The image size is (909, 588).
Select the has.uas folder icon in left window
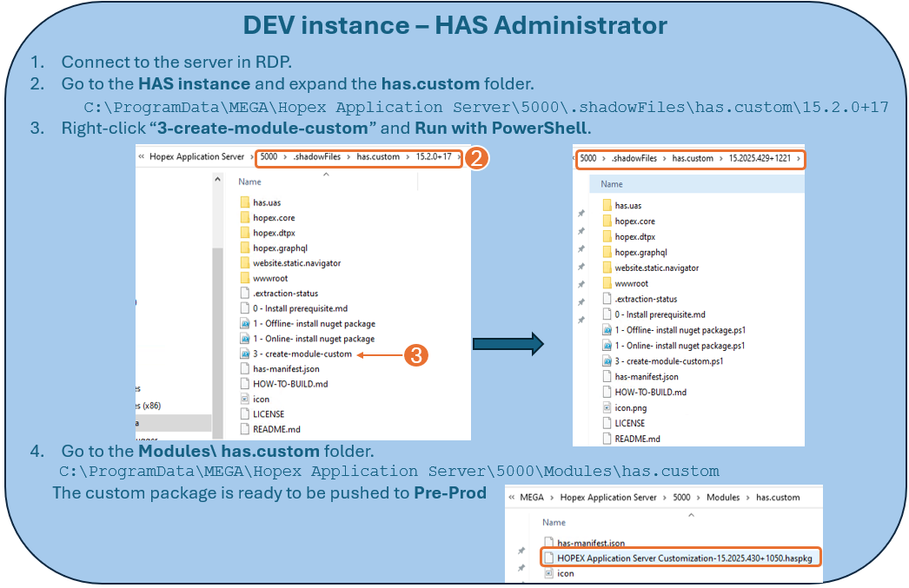(x=245, y=202)
